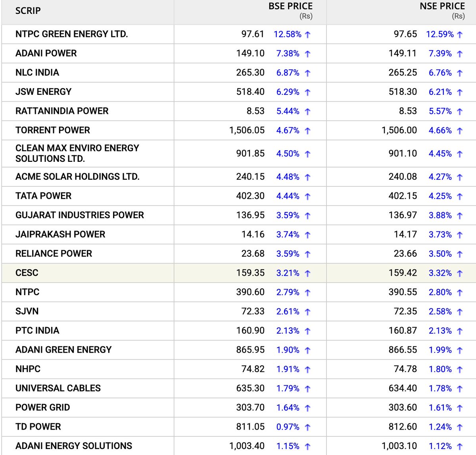Click the NSE up arrow for TORRENT POWER
The width and height of the screenshot is (476, 455).
click(x=460, y=131)
